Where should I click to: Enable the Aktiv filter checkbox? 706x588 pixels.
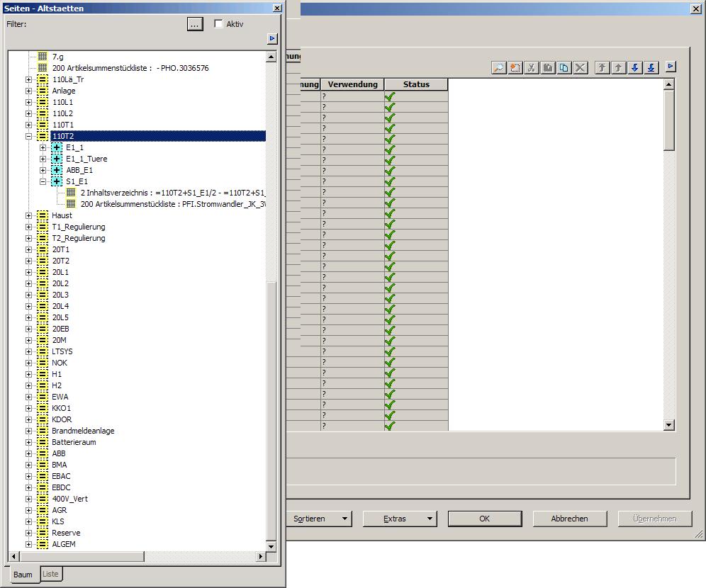point(218,24)
